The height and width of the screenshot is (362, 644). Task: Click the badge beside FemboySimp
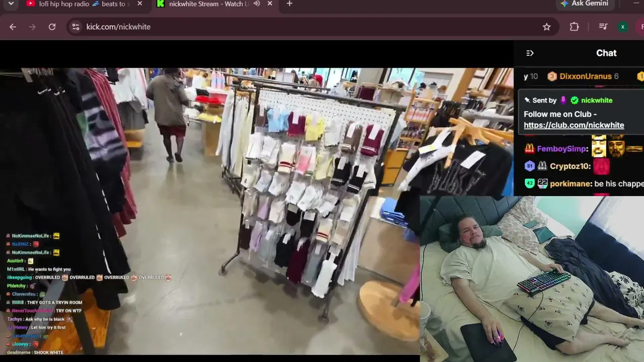[529, 148]
